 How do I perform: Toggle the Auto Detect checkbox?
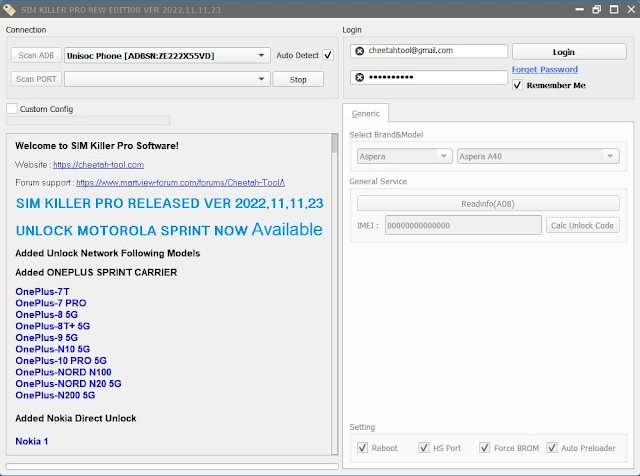[x=328, y=55]
